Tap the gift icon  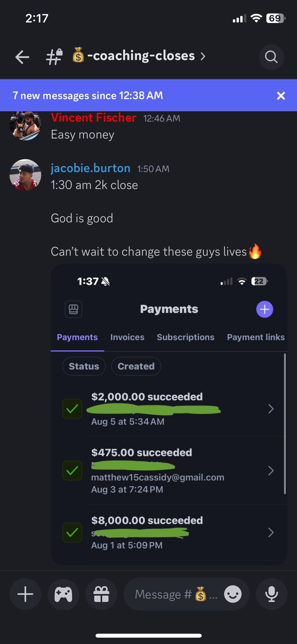101,594
